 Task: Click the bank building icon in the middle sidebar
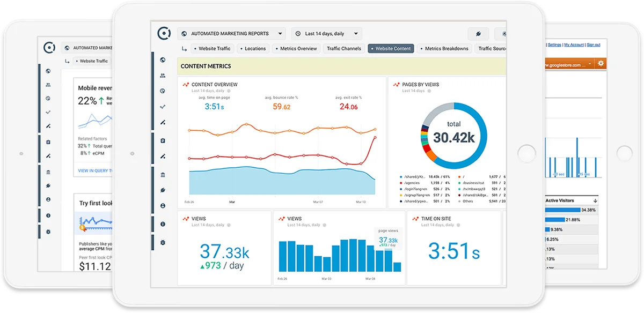click(x=163, y=175)
